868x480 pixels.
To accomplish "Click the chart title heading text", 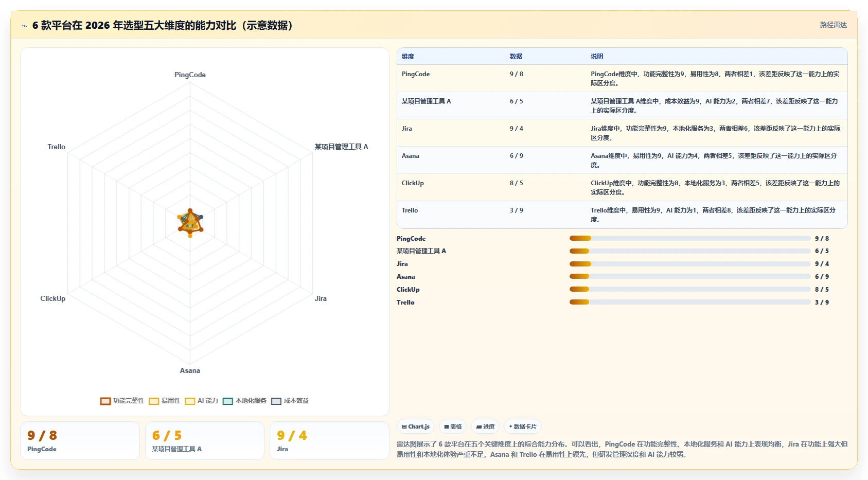I will (163, 26).
